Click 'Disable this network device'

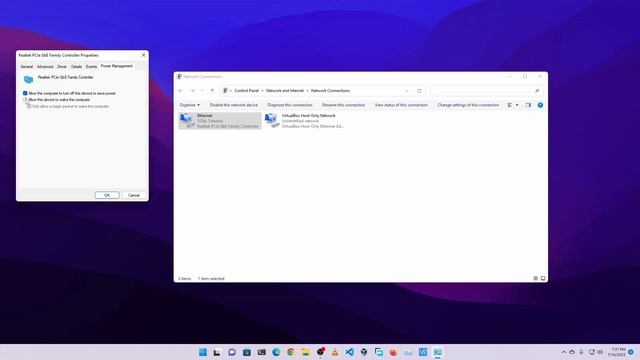234,105
